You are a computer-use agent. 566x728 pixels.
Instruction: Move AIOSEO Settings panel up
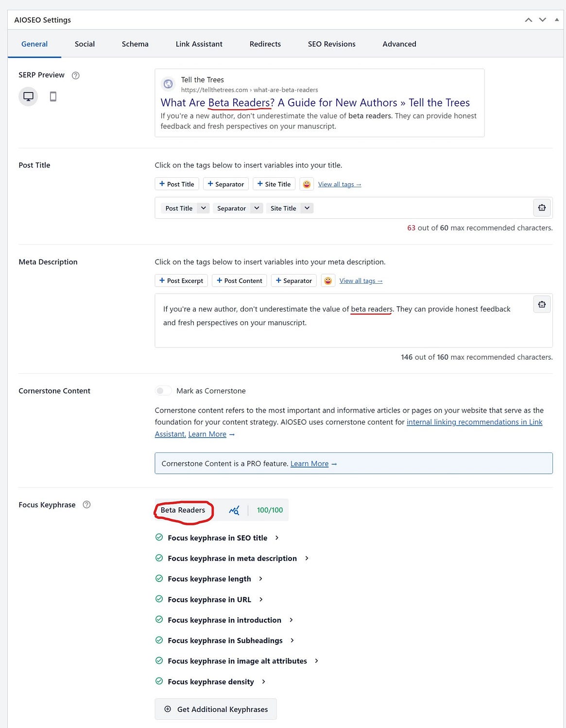[528, 20]
